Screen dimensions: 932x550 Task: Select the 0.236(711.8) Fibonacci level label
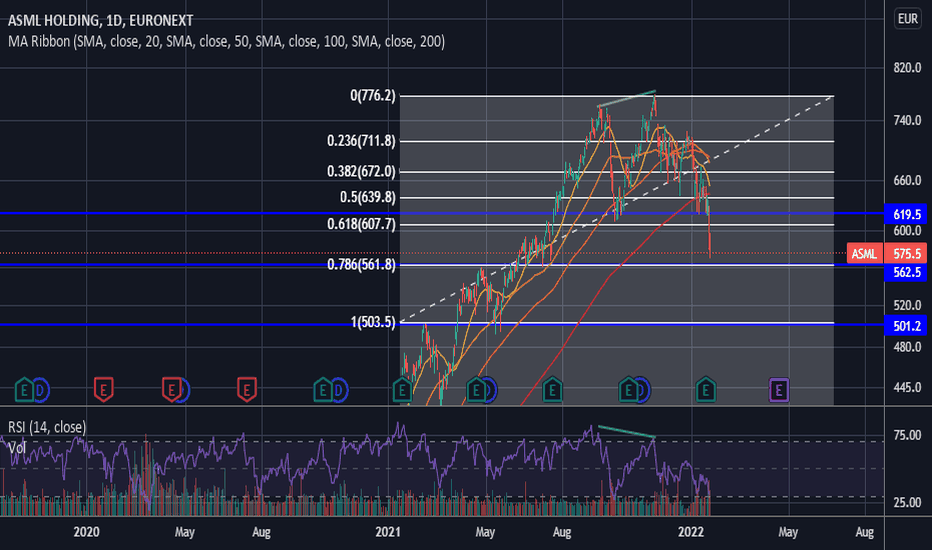(x=361, y=141)
